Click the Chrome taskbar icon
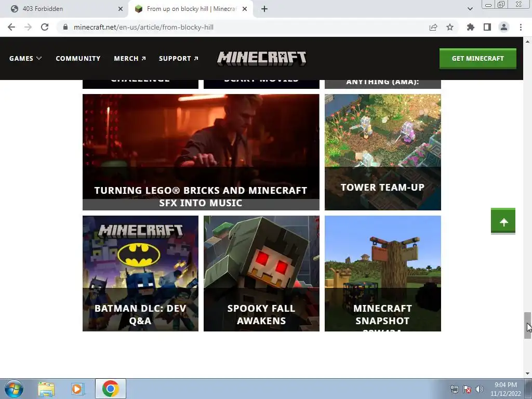 (x=110, y=389)
